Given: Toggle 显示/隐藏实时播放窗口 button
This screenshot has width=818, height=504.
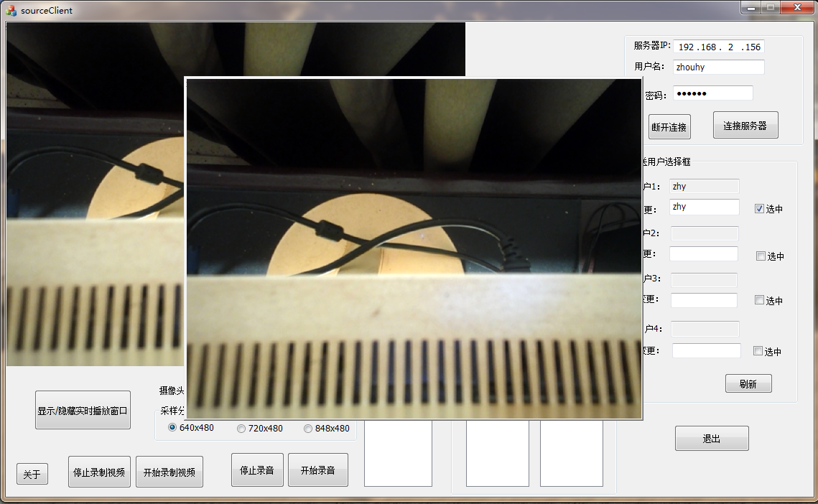Looking at the screenshot, I should point(83,411).
